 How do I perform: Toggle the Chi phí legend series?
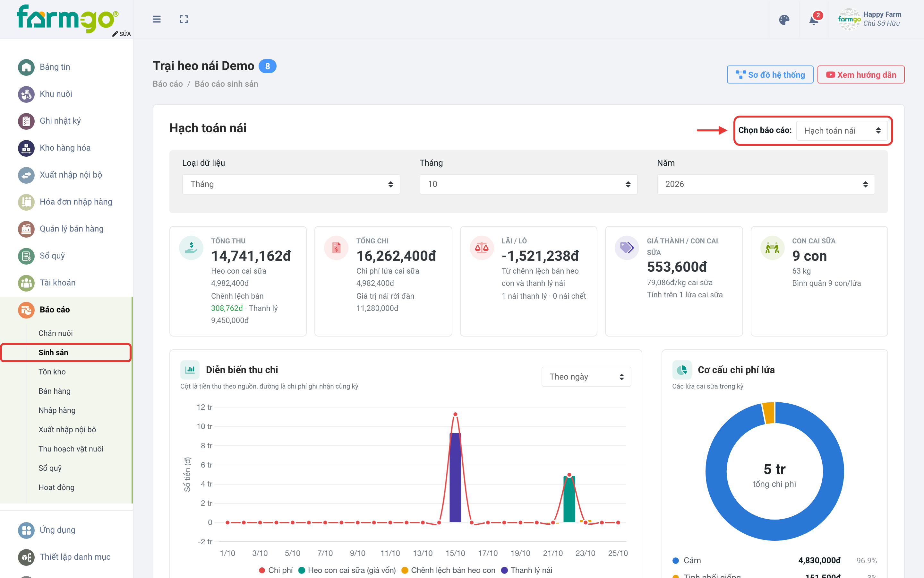coord(276,570)
